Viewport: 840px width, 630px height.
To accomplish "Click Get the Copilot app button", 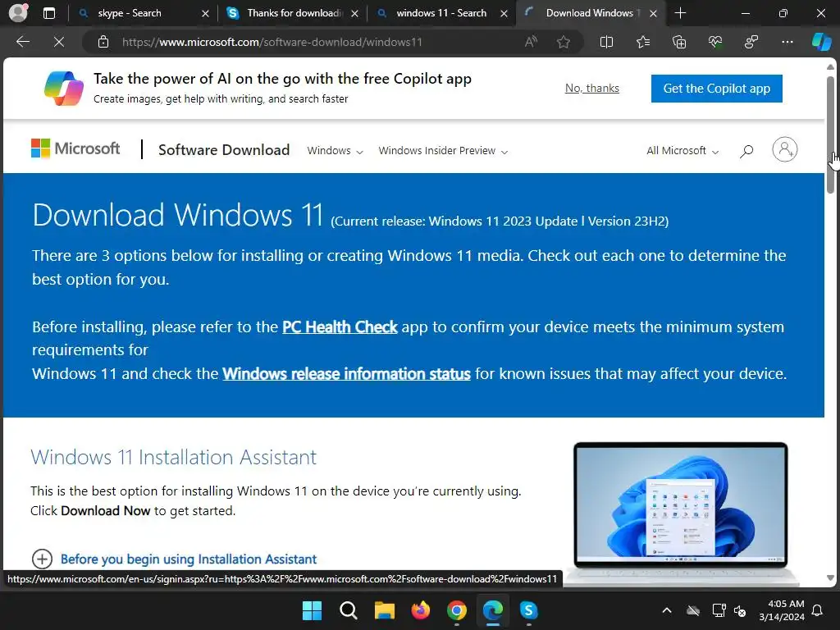I will [716, 89].
